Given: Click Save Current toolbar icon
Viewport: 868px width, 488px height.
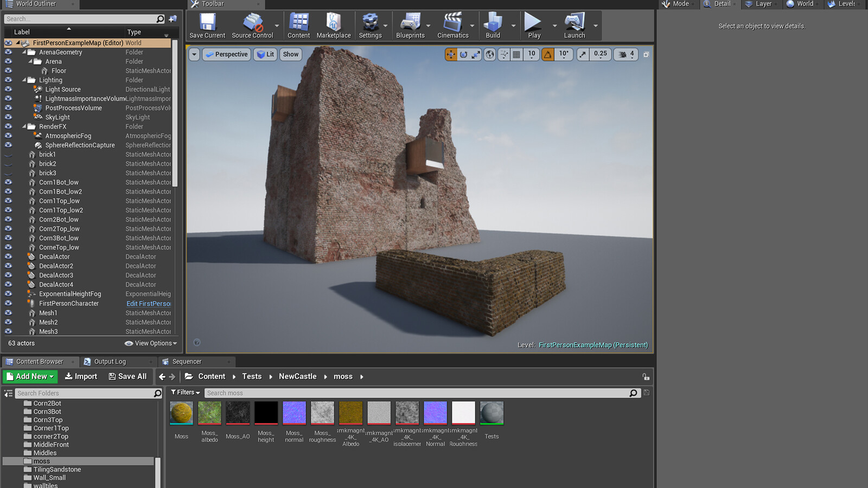Looking at the screenshot, I should click(207, 25).
